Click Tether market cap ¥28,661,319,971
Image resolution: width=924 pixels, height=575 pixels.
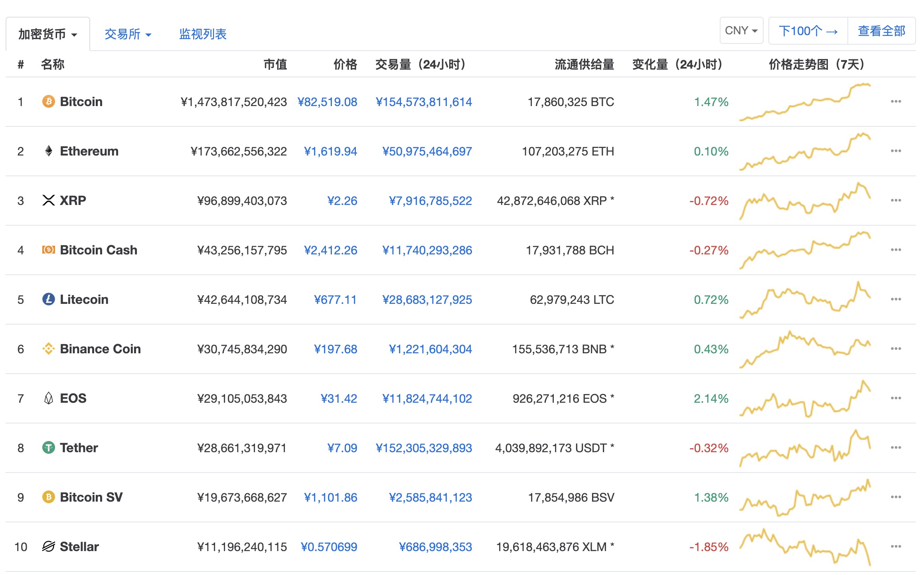pos(242,448)
